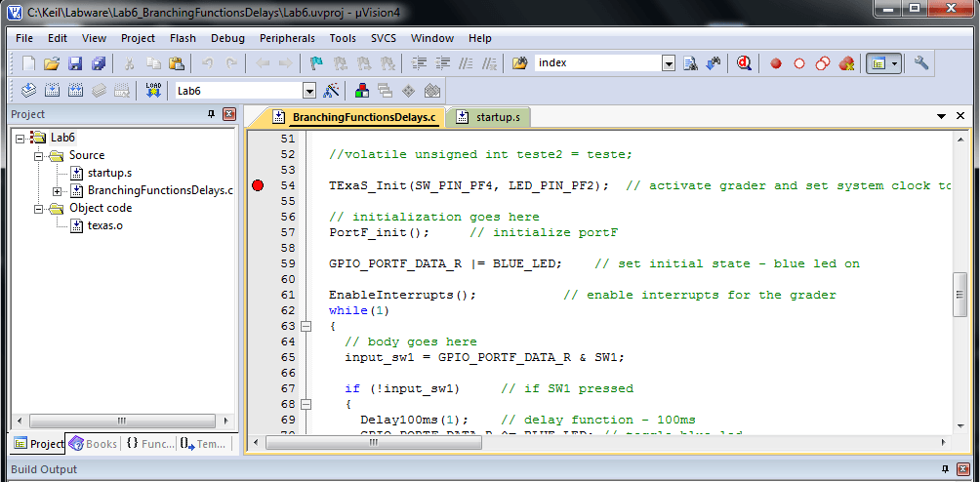Insert bookmark with the blue flag icon
Viewport: 980px width, 482px height.
317,63
